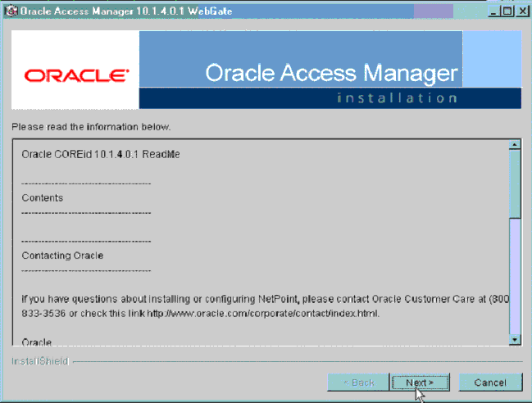Click the 'Contacting Oracle' heading text
The height and width of the screenshot is (403, 532).
tap(62, 256)
